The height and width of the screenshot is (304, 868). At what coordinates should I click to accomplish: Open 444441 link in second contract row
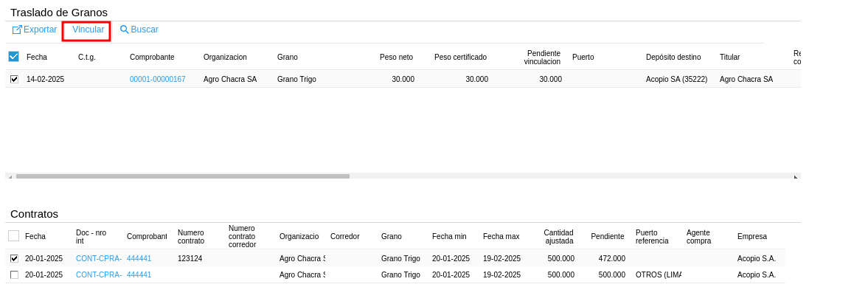click(x=139, y=274)
